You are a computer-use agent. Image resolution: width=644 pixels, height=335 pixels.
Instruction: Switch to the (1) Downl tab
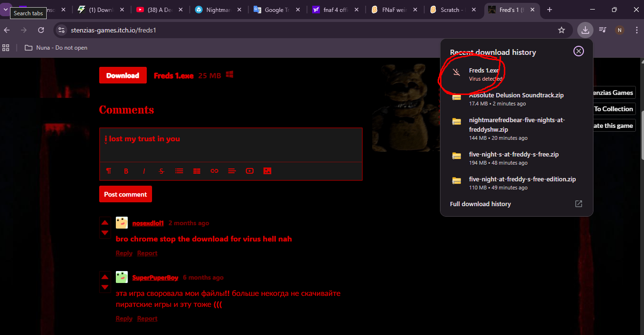pos(101,10)
